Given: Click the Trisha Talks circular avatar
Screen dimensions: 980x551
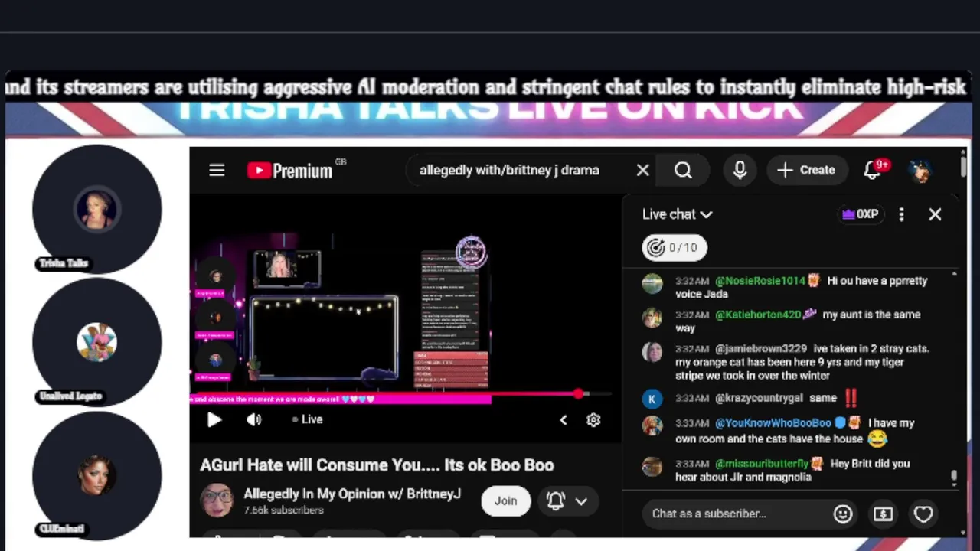Looking at the screenshot, I should 96,208.
